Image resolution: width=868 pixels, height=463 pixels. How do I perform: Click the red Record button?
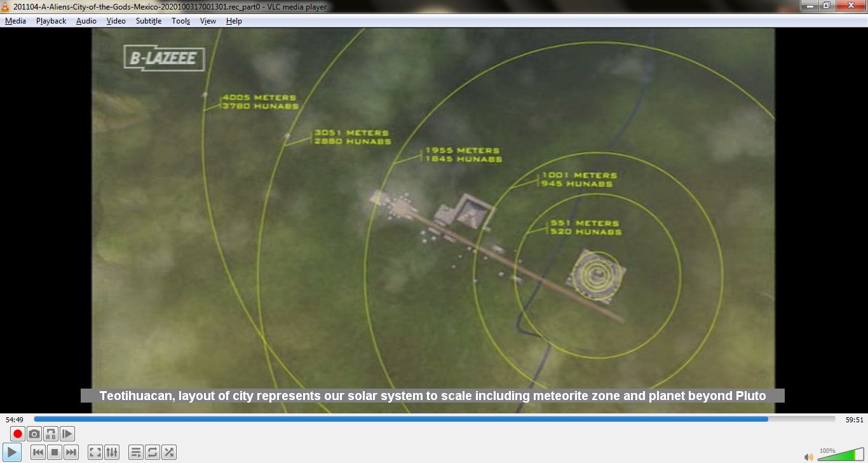click(18, 434)
